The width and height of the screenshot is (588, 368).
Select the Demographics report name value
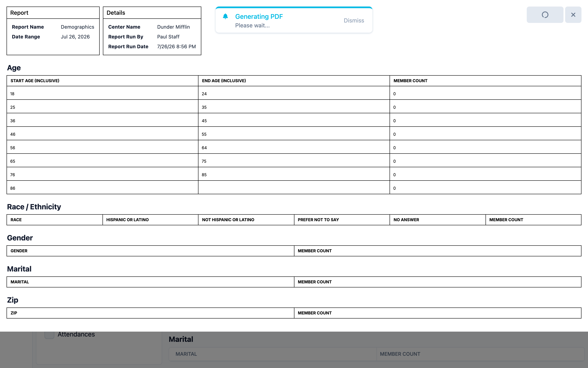pos(78,27)
